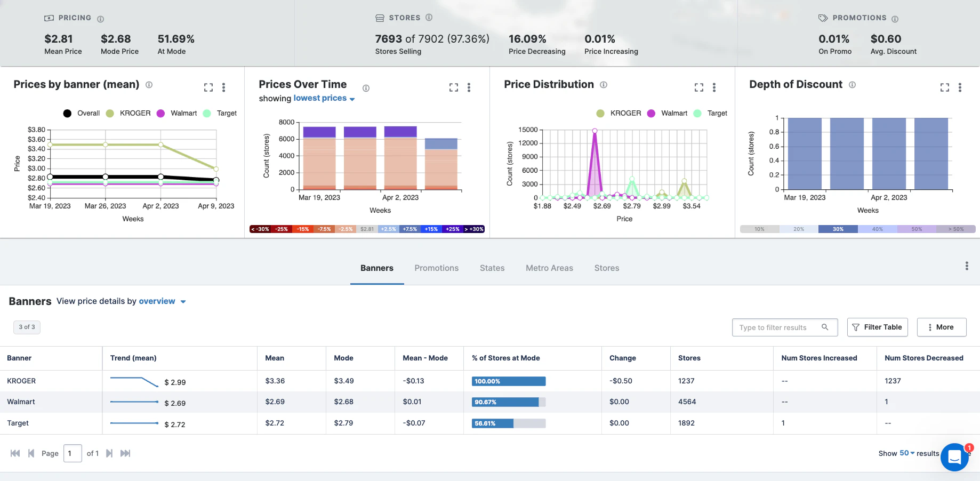
Task: Click the page number input field
Action: 73,453
